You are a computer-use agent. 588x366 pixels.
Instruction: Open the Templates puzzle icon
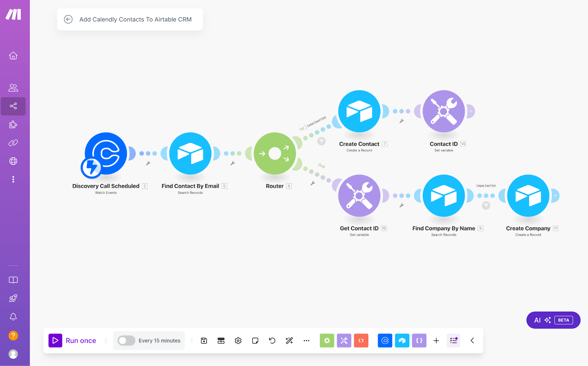(13, 124)
